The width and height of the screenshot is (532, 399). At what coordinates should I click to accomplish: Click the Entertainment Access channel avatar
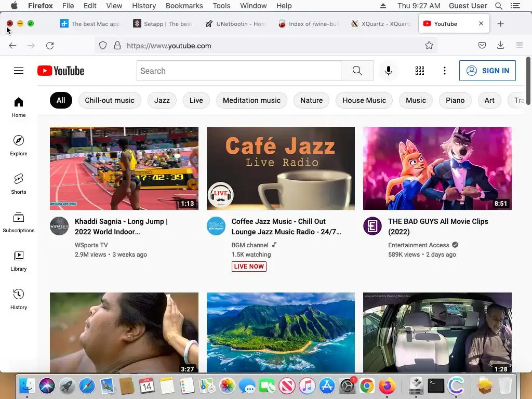pos(373,226)
